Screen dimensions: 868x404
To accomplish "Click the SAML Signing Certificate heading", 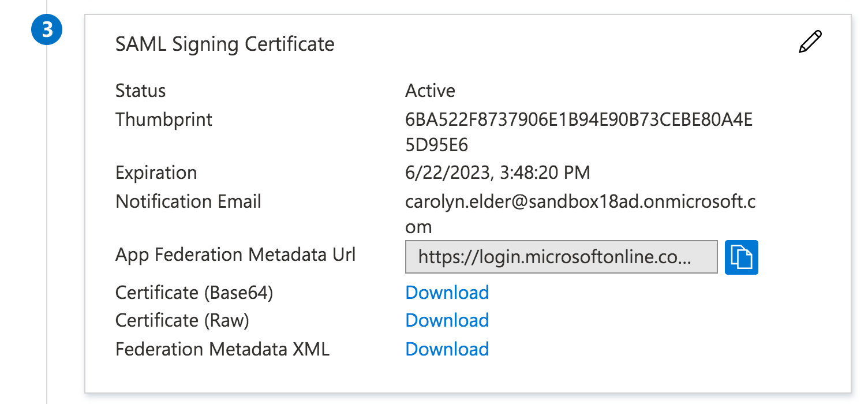I will (225, 44).
